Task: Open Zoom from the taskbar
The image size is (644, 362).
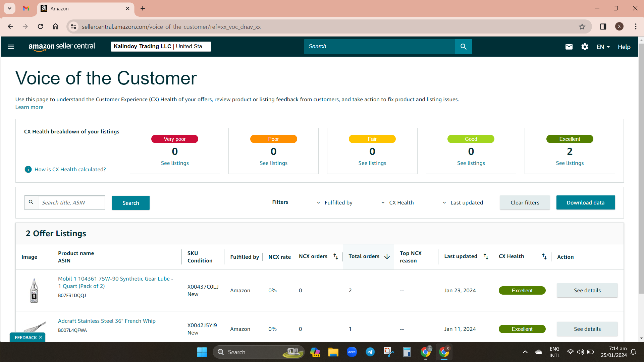Action: 352,352
